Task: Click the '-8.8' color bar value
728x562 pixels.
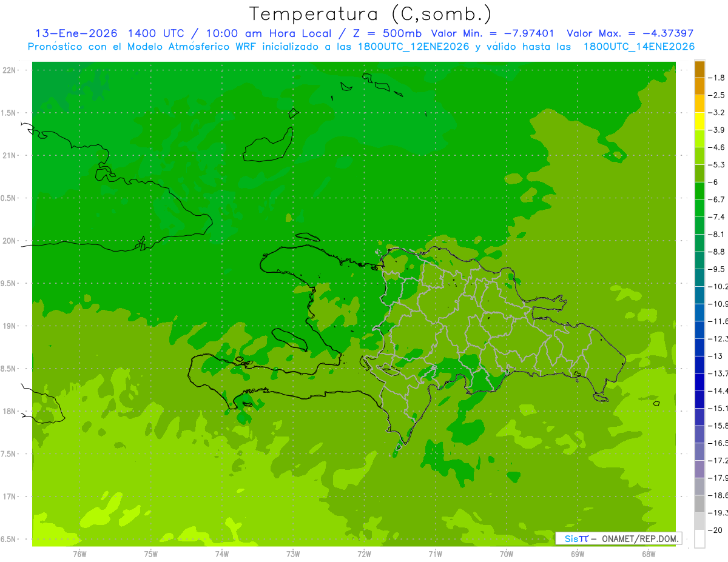Action: 716,252
